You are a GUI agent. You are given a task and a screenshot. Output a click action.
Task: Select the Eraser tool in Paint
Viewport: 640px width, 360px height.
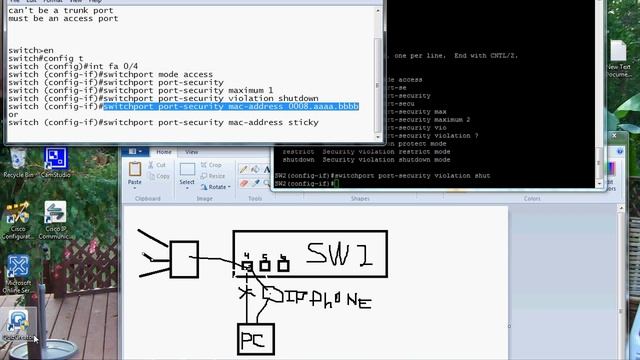point(244,183)
